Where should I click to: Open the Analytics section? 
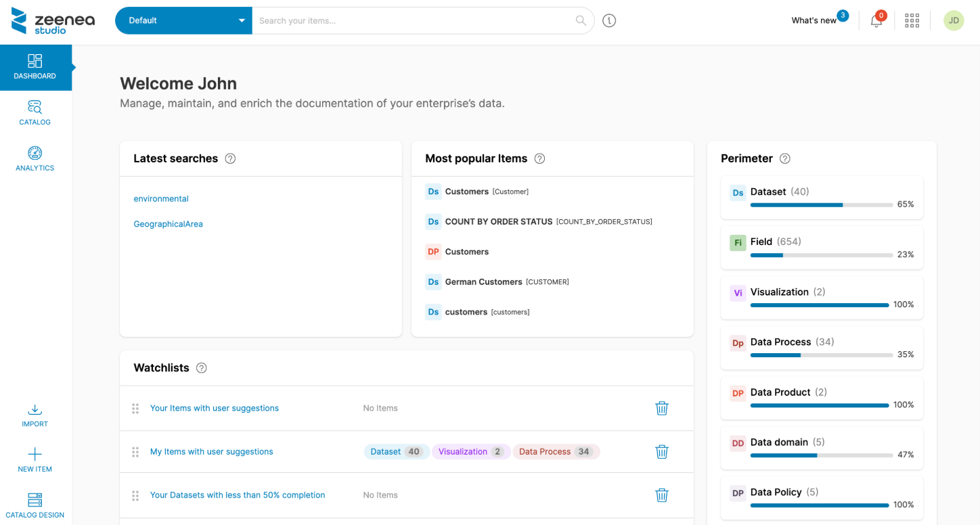click(35, 159)
